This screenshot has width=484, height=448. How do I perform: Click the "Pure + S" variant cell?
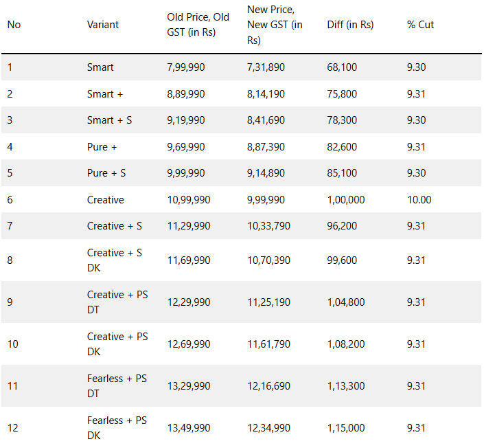coord(106,173)
